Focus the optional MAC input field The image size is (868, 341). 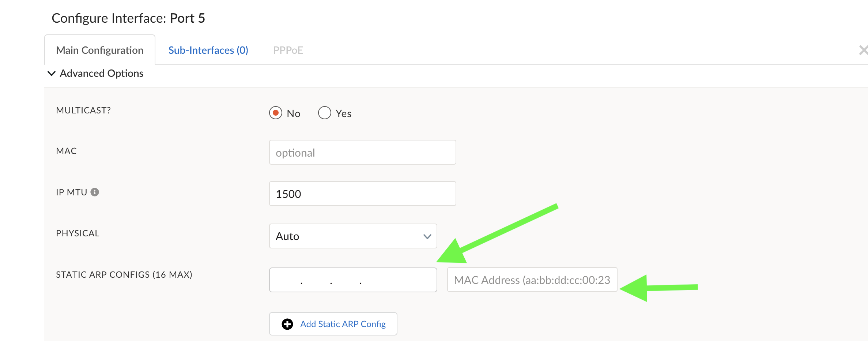[362, 153]
